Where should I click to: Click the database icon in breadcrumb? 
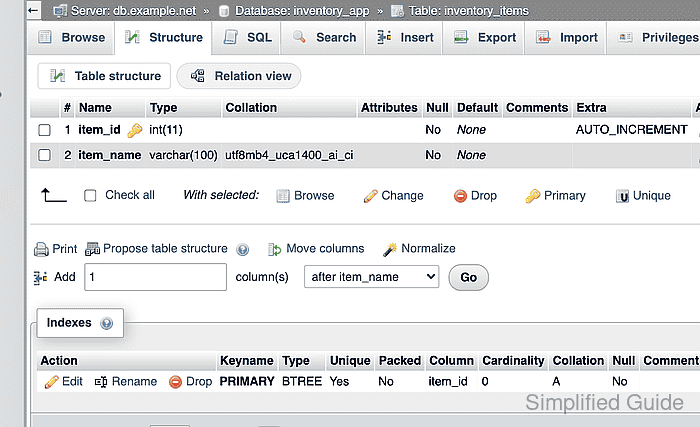(x=224, y=11)
